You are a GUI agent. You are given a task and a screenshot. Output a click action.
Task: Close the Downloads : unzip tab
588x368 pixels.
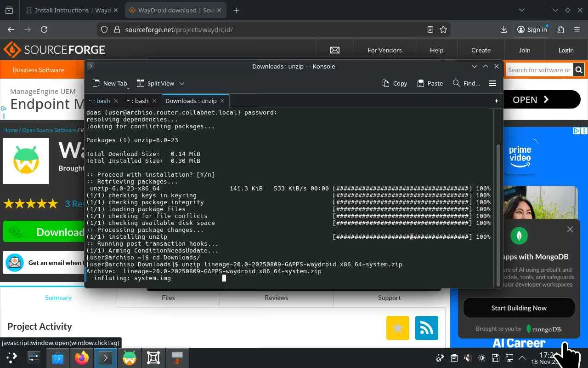(x=222, y=101)
